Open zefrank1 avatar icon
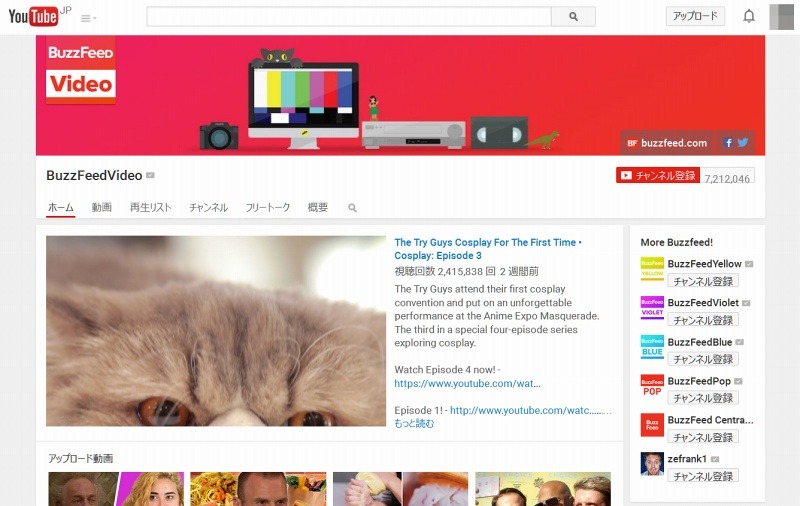The width and height of the screenshot is (800, 506). (652, 464)
